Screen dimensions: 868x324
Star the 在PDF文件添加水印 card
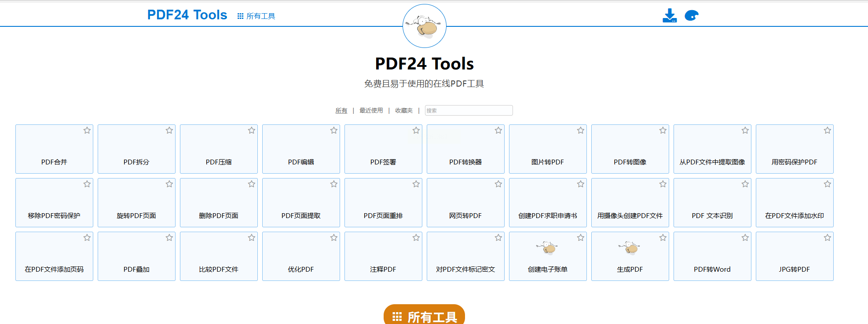point(828,184)
